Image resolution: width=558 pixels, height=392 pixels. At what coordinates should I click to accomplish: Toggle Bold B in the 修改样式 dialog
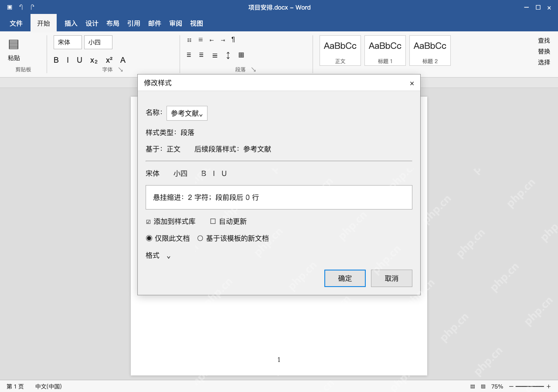pos(204,173)
